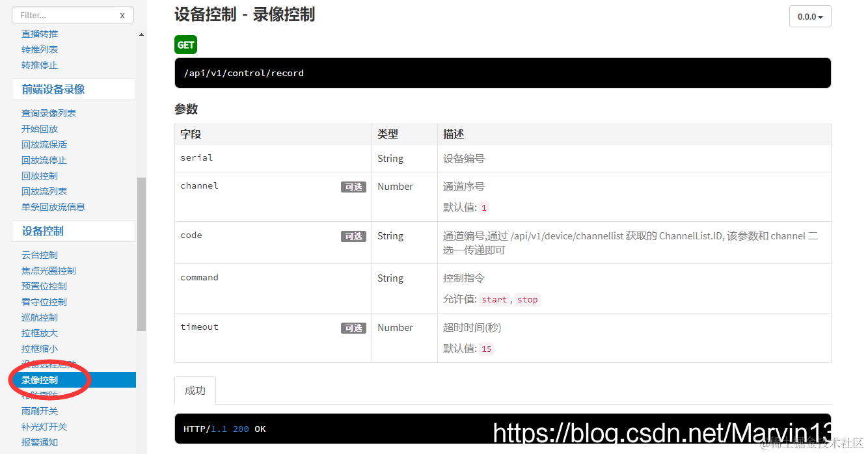The height and width of the screenshot is (454, 868).
Task: Open 拉框缩小 in sidebar
Action: 40,349
